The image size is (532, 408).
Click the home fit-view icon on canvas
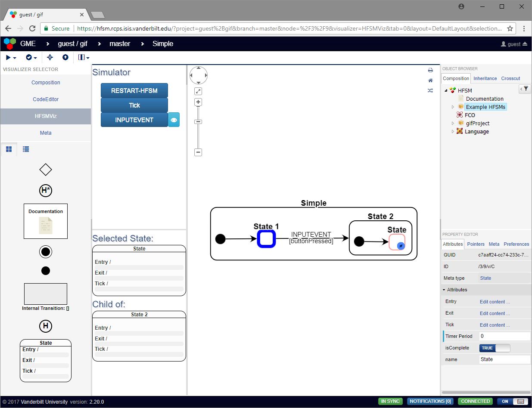pos(430,80)
